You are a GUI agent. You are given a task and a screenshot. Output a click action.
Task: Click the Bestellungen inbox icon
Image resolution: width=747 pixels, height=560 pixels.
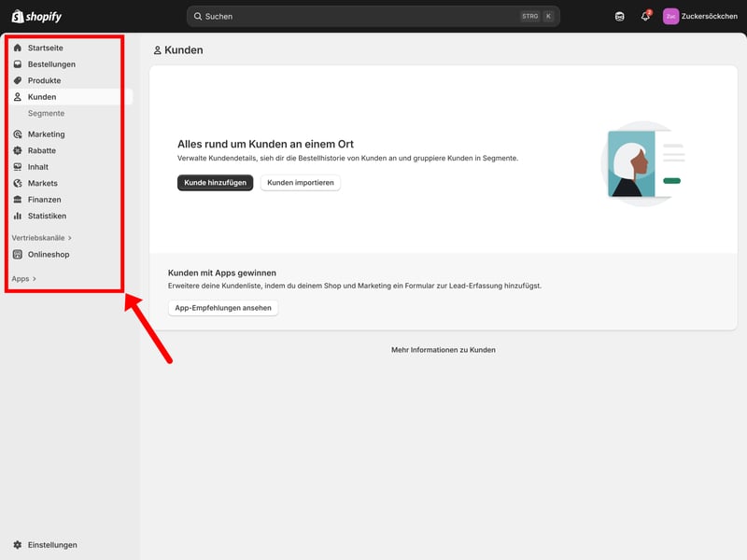point(18,64)
